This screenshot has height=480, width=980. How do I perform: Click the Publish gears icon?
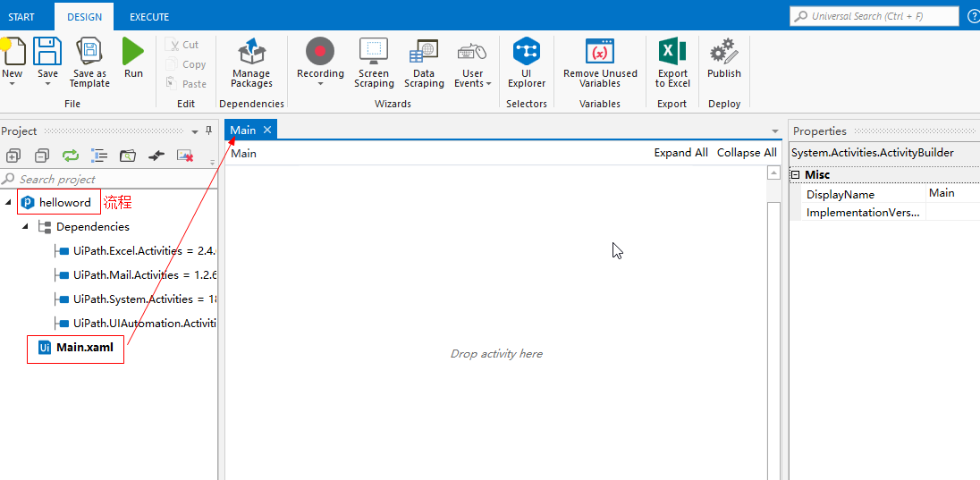tap(723, 51)
